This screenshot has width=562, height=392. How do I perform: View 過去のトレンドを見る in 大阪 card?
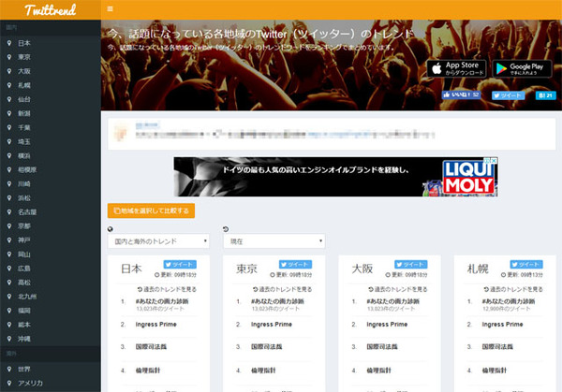coord(398,289)
